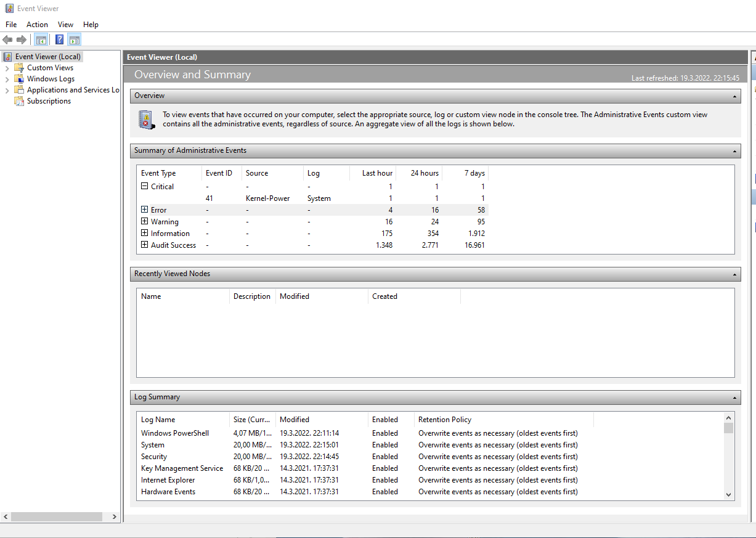Expand the Windows Logs tree node
This screenshot has height=538, width=756.
click(x=7, y=79)
